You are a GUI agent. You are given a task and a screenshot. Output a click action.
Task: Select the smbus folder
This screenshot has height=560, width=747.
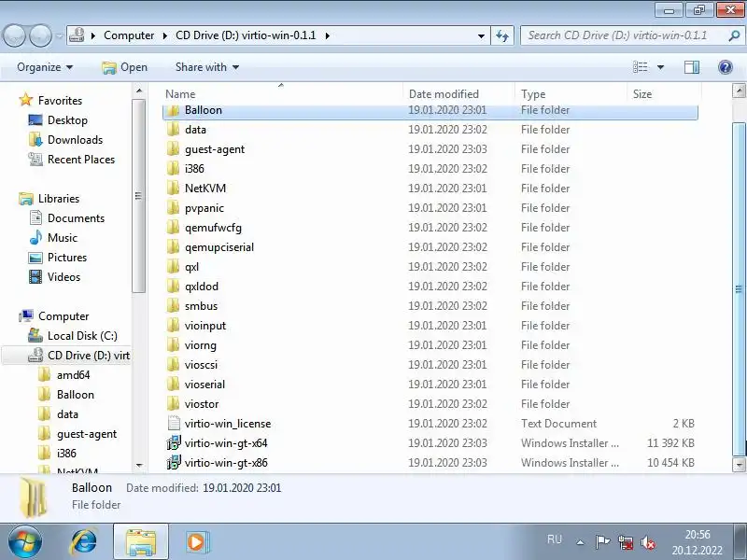tap(430, 306)
